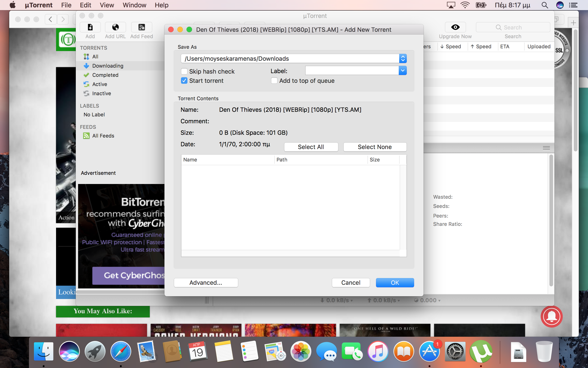Confirm with the OK button
The width and height of the screenshot is (588, 368).
coord(395,283)
